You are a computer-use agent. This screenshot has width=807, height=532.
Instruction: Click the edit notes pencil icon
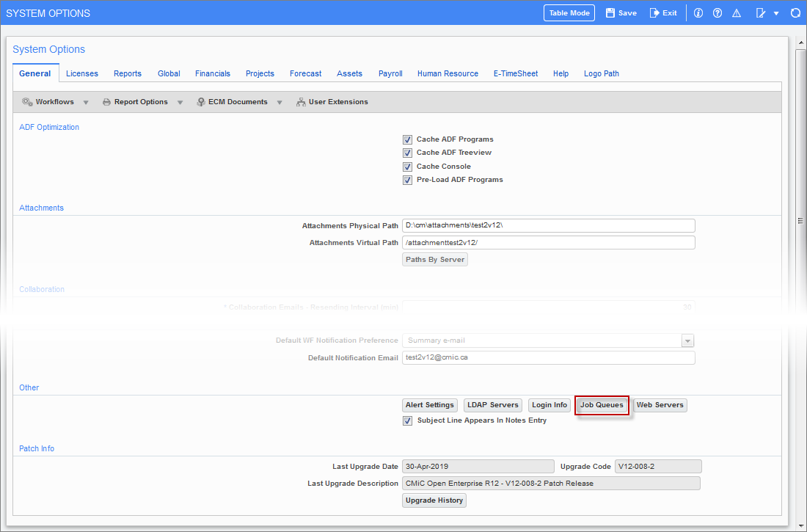(761, 13)
